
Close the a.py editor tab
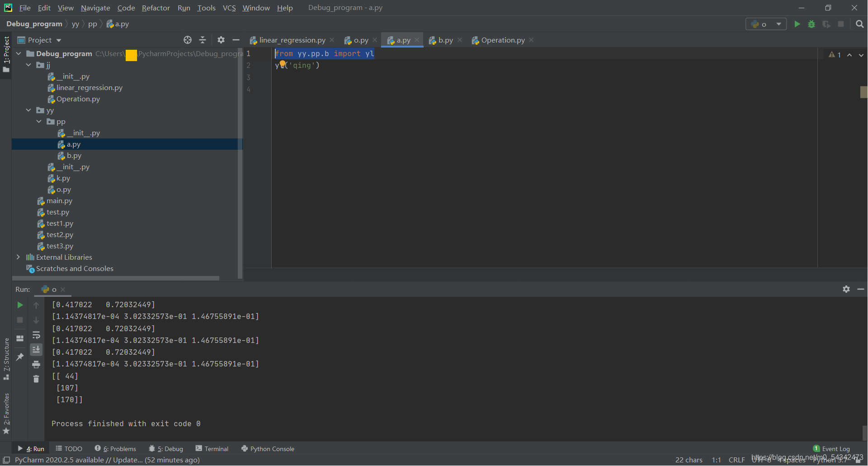click(417, 40)
